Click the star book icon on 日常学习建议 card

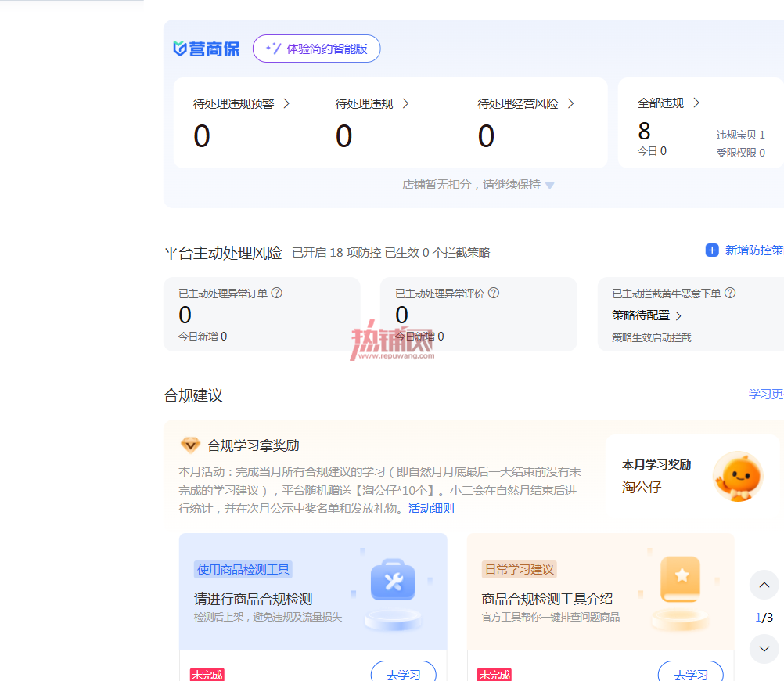(x=681, y=579)
